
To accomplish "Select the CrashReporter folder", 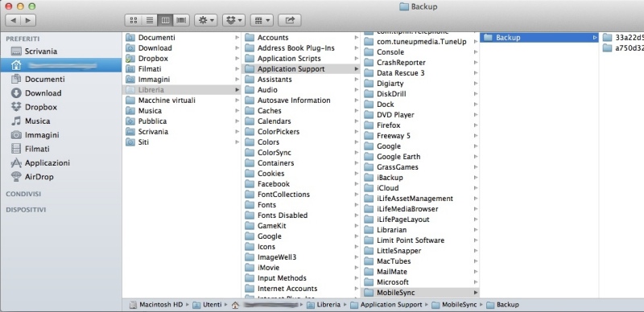I will pyautogui.click(x=420, y=63).
